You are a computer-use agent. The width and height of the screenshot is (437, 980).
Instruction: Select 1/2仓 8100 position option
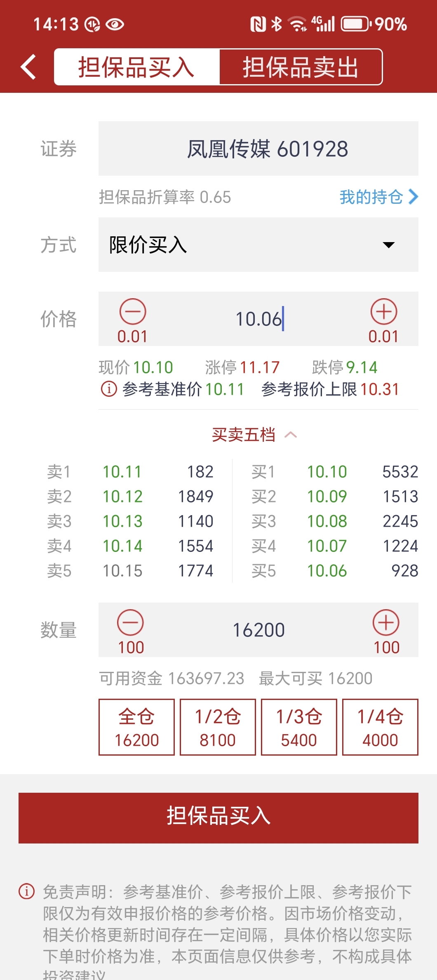[x=218, y=727]
